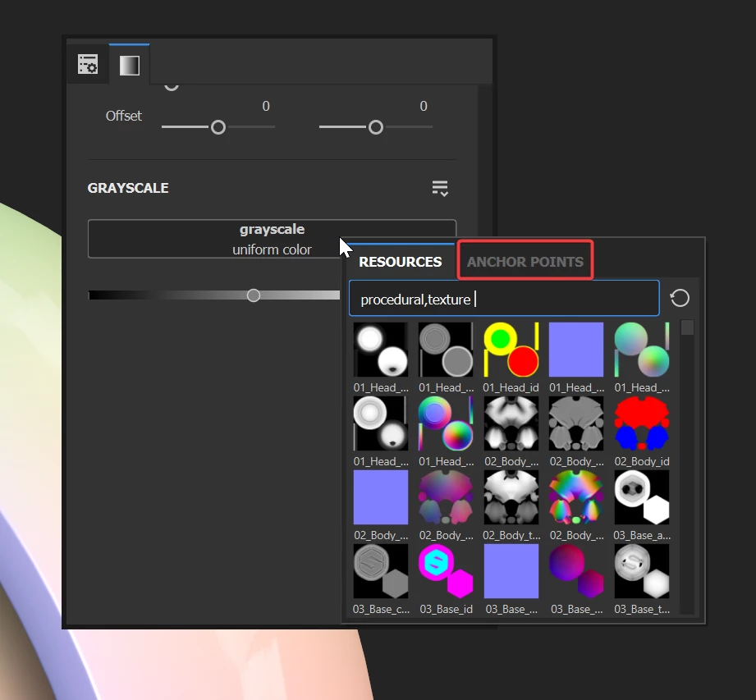Select the 02_Body rainbow colored thumbnail
The height and width of the screenshot is (700, 756).
click(x=576, y=497)
